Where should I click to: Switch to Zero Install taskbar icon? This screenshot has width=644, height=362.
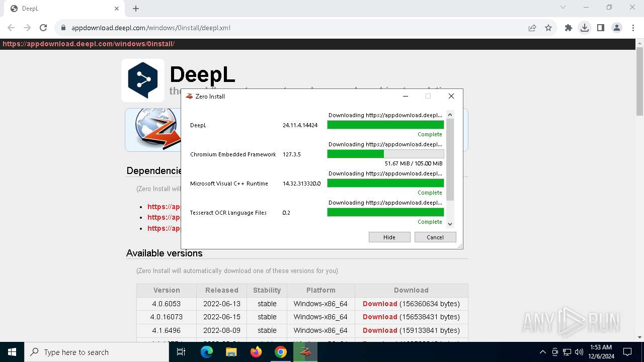click(305, 352)
